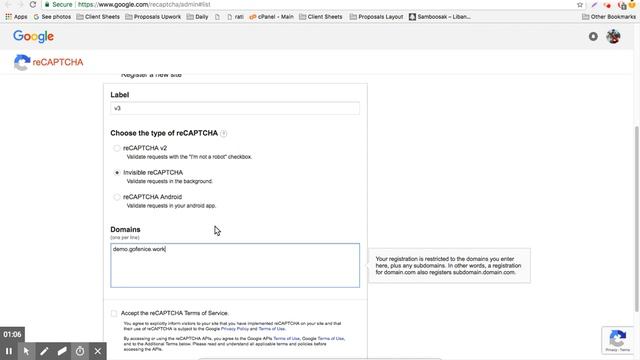
Task: Open the Proposals Upwork bookmark folder
Action: (x=153, y=17)
